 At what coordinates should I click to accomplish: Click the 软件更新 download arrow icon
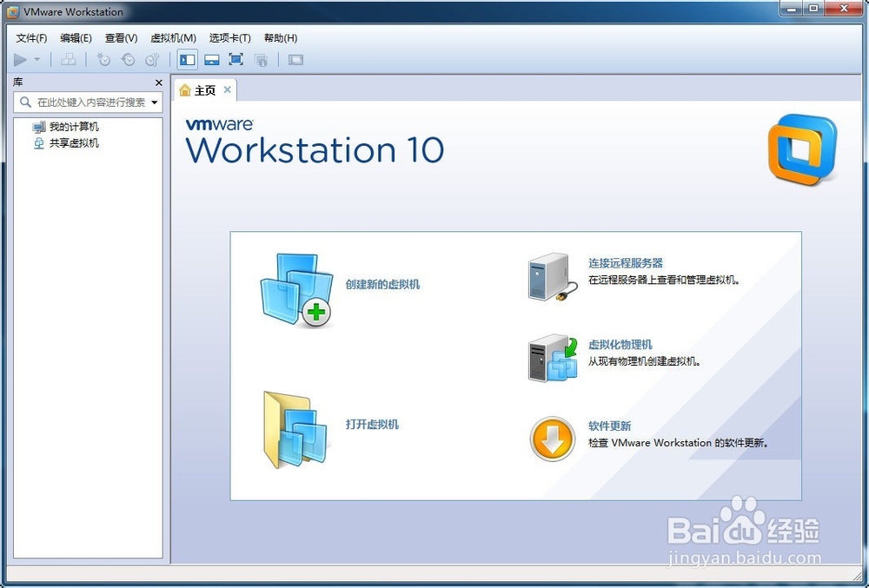(x=551, y=437)
